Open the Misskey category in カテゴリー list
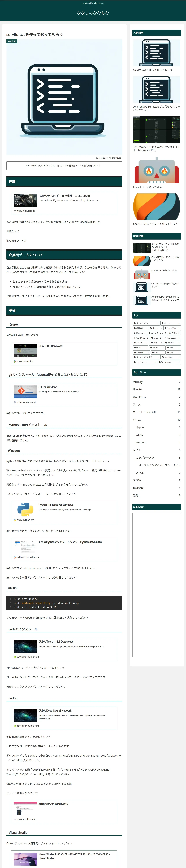Image resolution: width=186 pixels, height=868 pixels. (x=157, y=382)
